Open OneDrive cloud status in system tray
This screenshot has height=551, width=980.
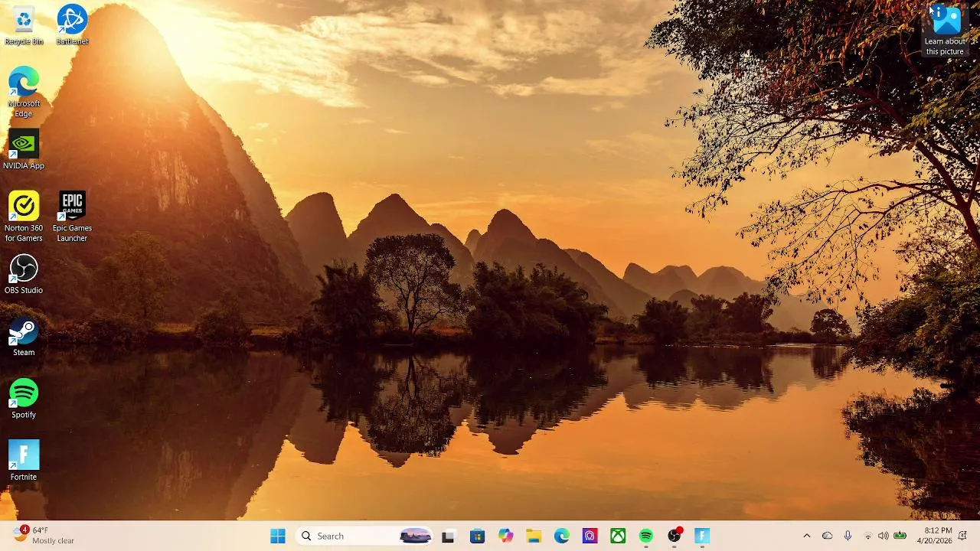(x=827, y=536)
